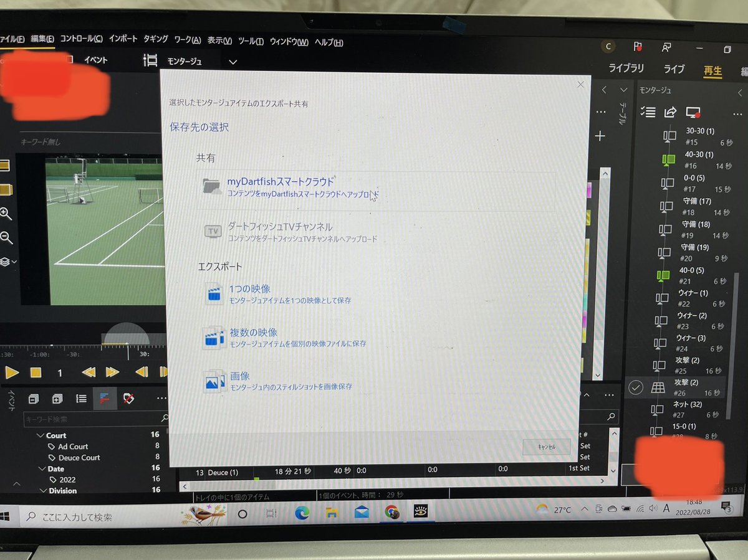
Task: Toggle the checkmark on 攻撃 (2) #26
Action: (635, 387)
